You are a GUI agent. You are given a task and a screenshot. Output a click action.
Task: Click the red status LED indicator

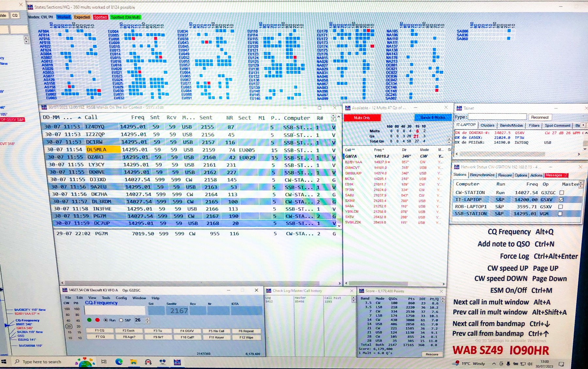pyautogui.click(x=97, y=320)
